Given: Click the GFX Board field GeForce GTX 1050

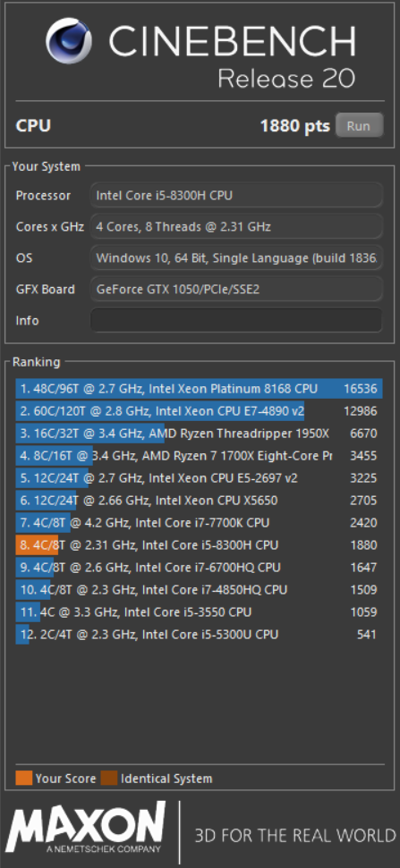Looking at the screenshot, I should tap(236, 289).
